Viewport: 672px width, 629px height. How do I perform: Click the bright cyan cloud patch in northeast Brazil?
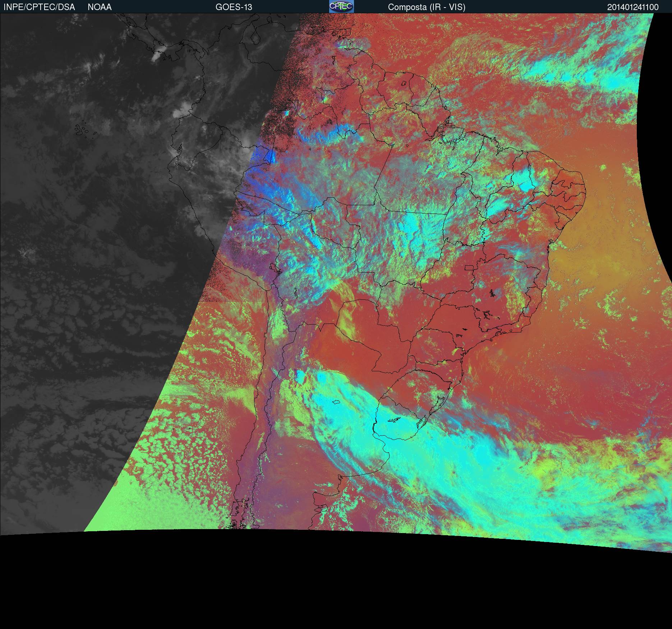(524, 182)
